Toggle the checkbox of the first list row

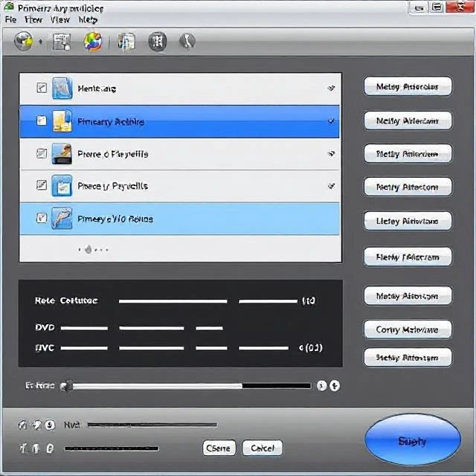(42, 89)
